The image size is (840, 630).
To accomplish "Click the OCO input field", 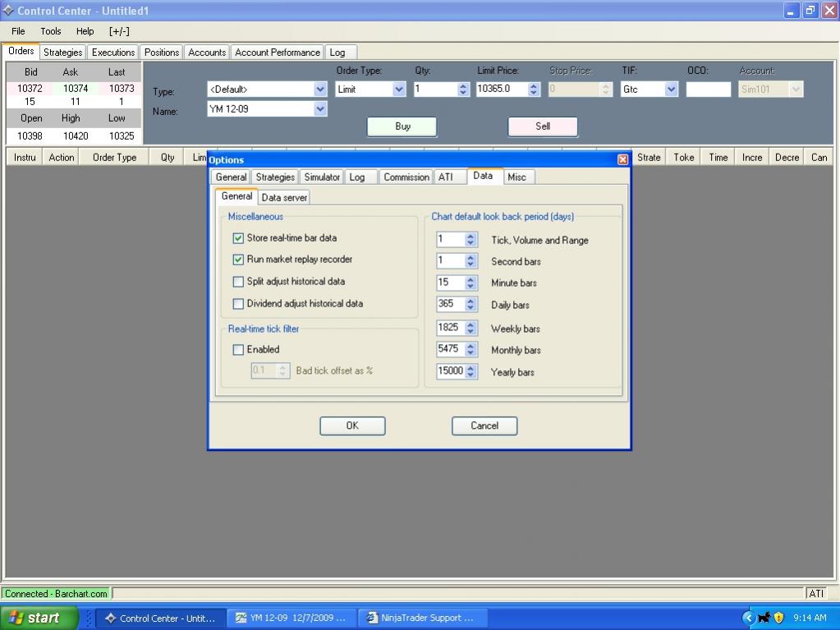I will point(709,90).
